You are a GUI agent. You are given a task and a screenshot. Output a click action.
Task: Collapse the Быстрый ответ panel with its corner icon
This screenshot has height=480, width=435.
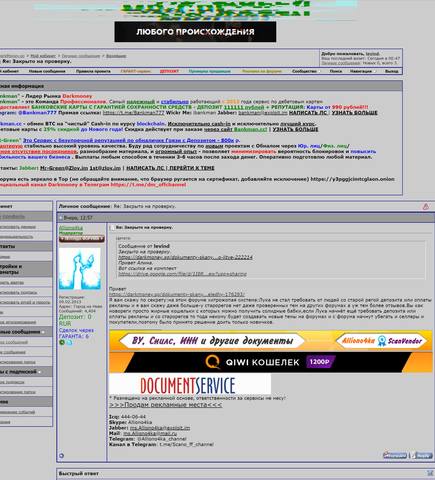point(430,473)
